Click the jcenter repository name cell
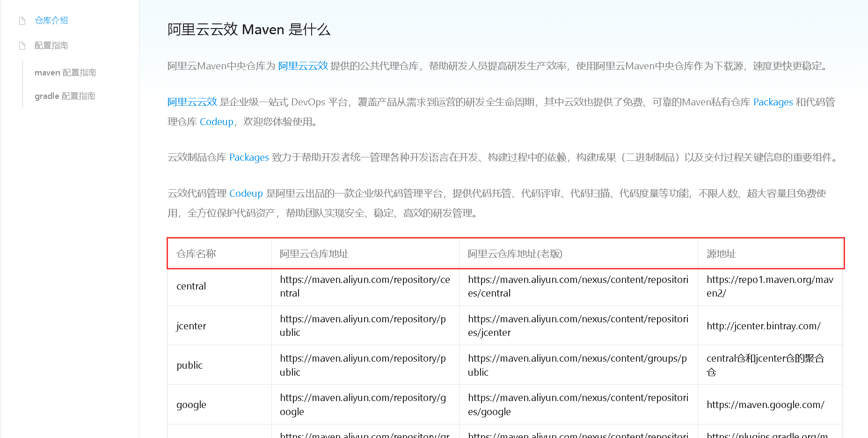This screenshot has width=868, height=438. (x=219, y=326)
